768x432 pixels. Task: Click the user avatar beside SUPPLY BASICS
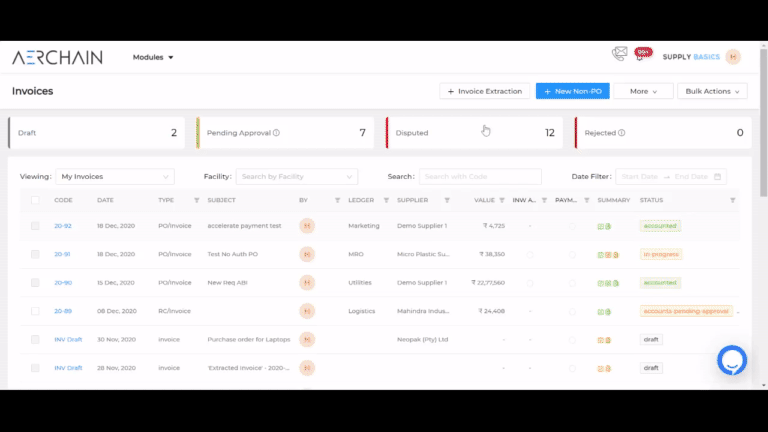point(733,57)
